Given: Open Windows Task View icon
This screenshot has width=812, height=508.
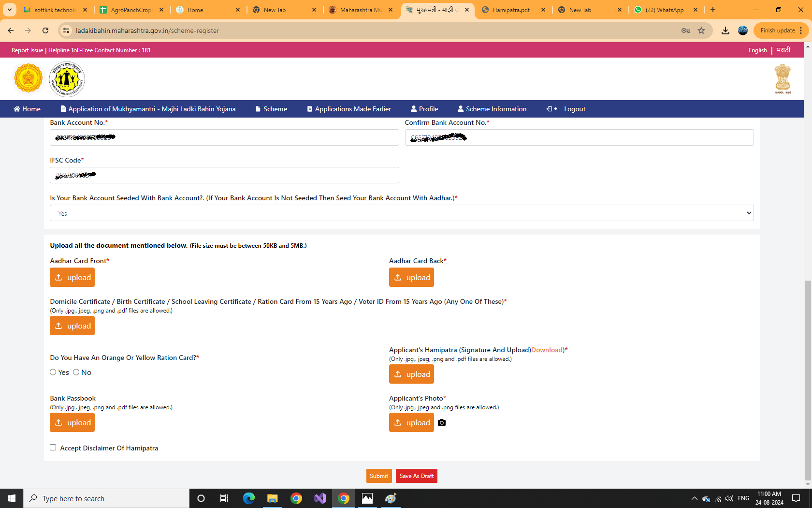Looking at the screenshot, I should pyautogui.click(x=224, y=498).
